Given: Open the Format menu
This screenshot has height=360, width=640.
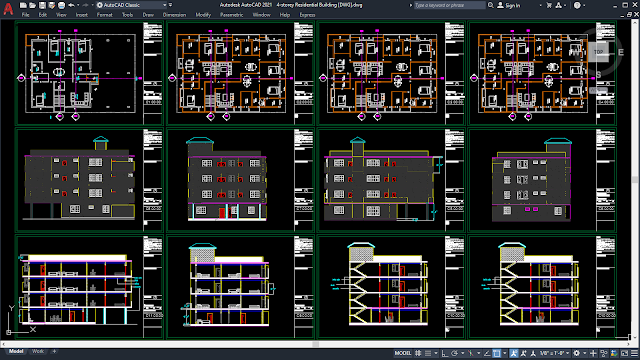Looking at the screenshot, I should (x=104, y=15).
